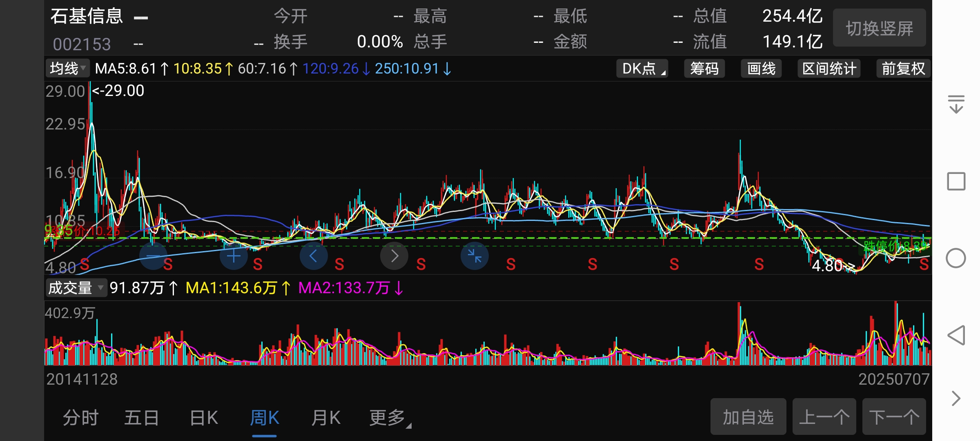Open 画线 drawing tool
980x441 pixels.
(761, 69)
